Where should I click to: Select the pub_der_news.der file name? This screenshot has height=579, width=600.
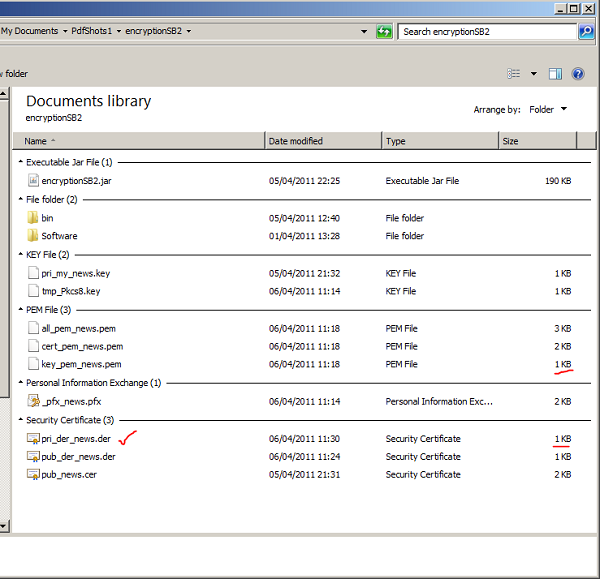[x=78, y=457]
